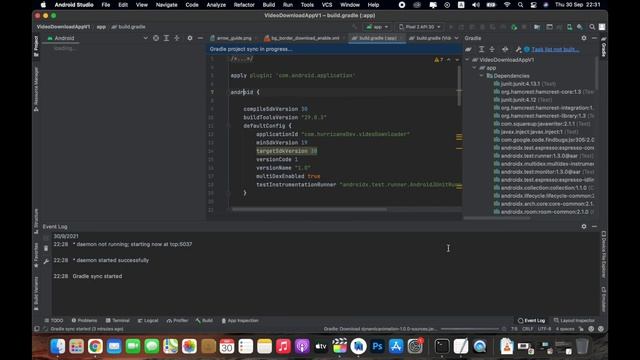Open Photoshop from the Dock
Screen dimensions: 640x360
(377, 347)
